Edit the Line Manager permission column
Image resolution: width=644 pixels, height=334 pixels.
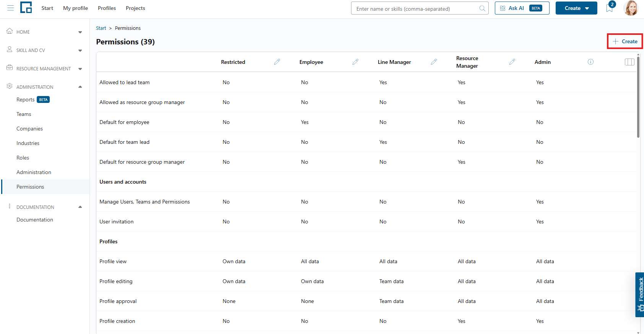coord(434,62)
